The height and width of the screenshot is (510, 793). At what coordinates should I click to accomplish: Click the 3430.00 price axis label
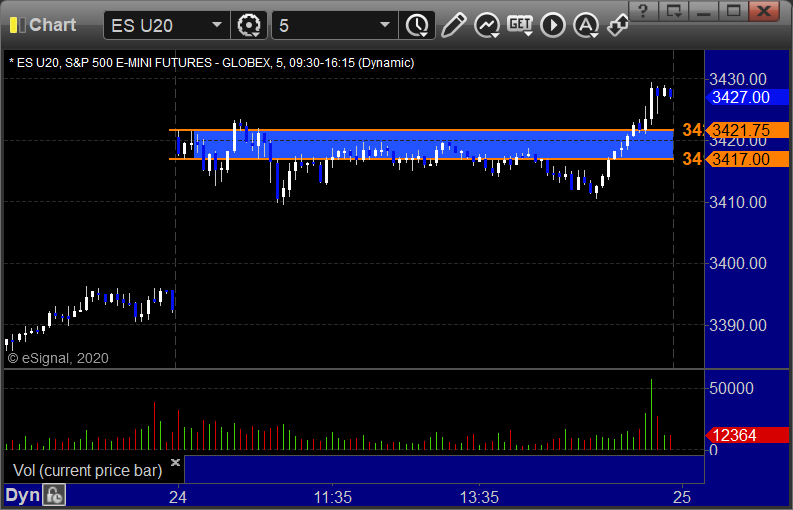pos(738,79)
